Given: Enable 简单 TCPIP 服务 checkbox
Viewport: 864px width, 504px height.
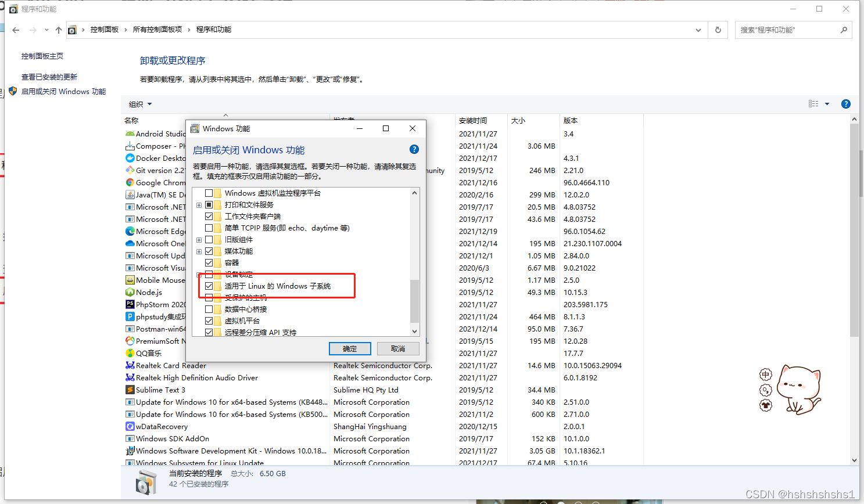Looking at the screenshot, I should [x=209, y=228].
